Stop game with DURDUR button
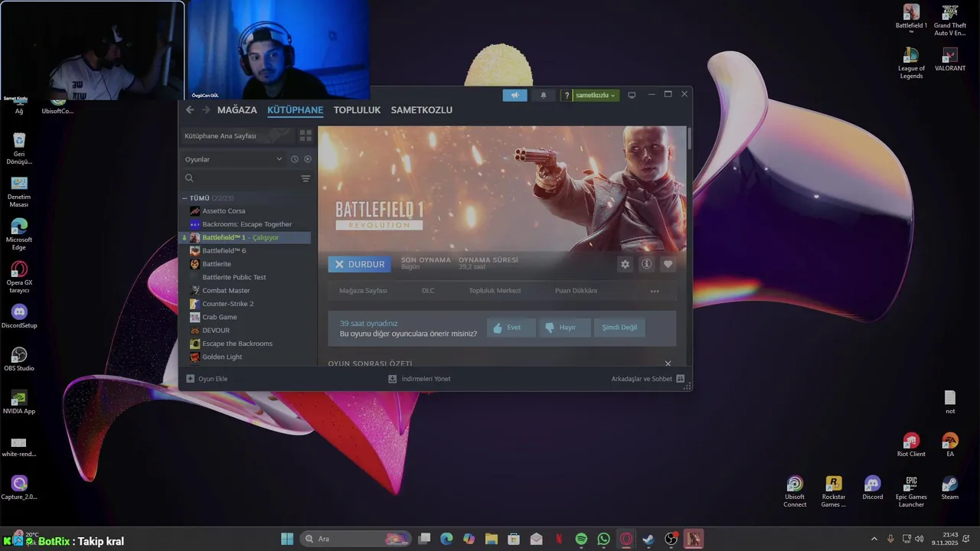Screen dimensions: 980x551 (x=360, y=264)
